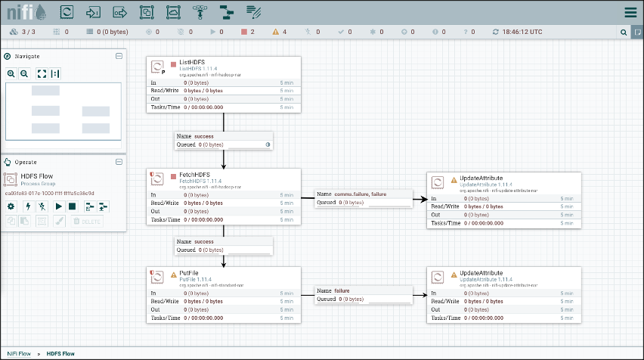The height and width of the screenshot is (360, 644).
Task: Click the bulletin indicator on PutFile processor
Action: click(x=152, y=272)
